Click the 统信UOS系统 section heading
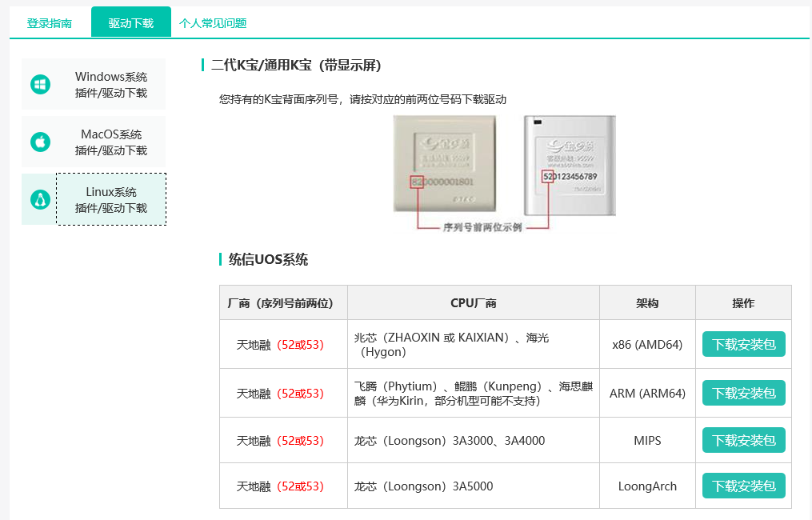 268,259
